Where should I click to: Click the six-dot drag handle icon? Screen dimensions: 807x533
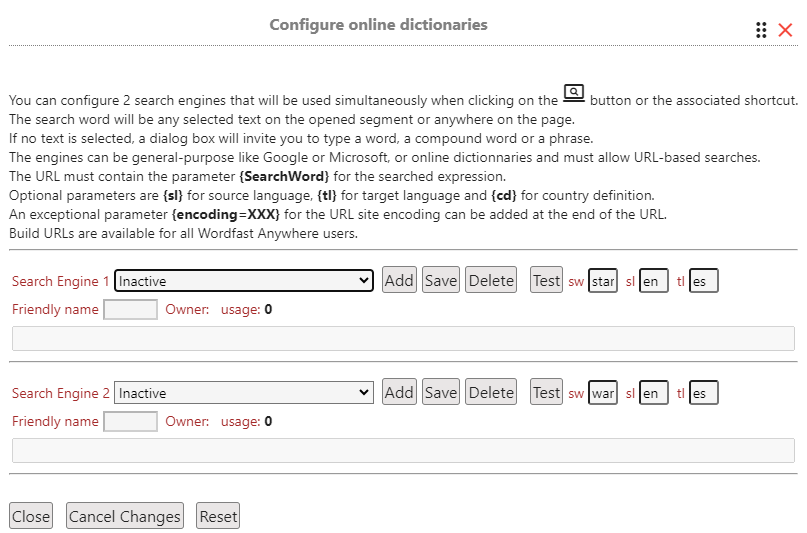tap(761, 30)
